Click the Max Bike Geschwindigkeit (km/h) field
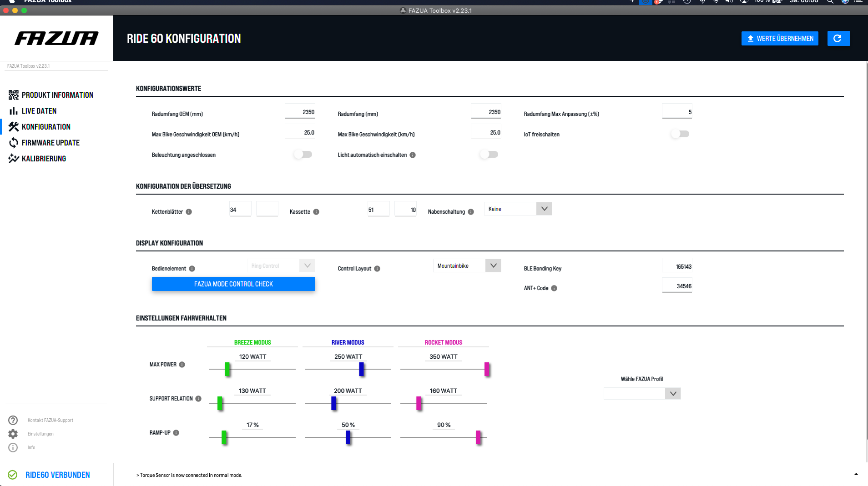 tap(486, 132)
